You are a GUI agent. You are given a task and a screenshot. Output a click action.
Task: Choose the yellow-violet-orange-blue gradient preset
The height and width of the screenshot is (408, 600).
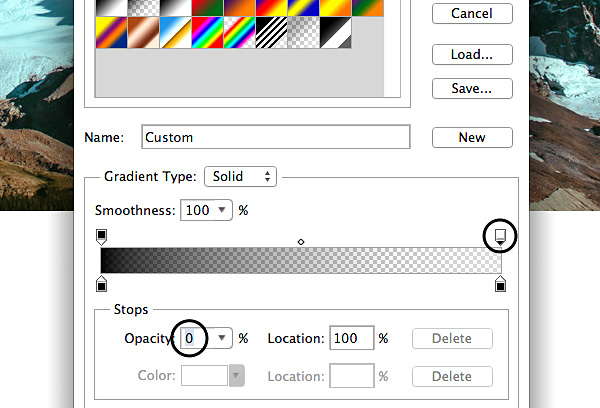109,35
